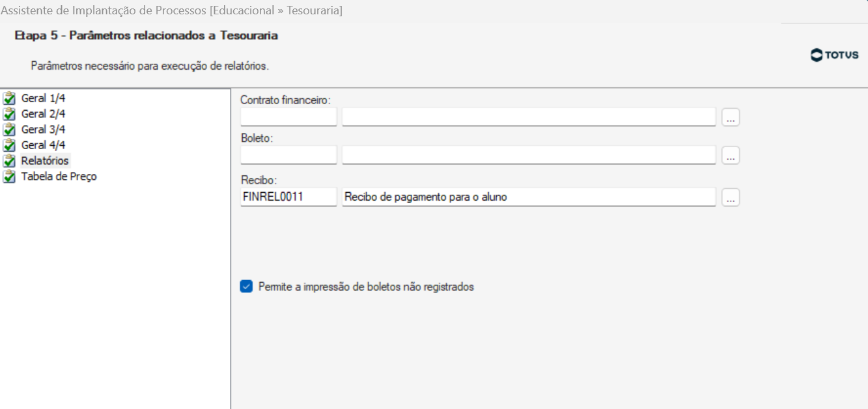Open lookup button for Boleto report
Image resolution: width=868 pixels, height=409 pixels.
tap(731, 155)
